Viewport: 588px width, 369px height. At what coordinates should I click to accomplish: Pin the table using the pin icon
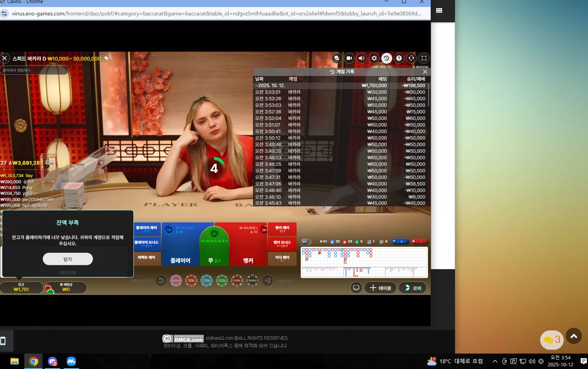tap(106, 58)
